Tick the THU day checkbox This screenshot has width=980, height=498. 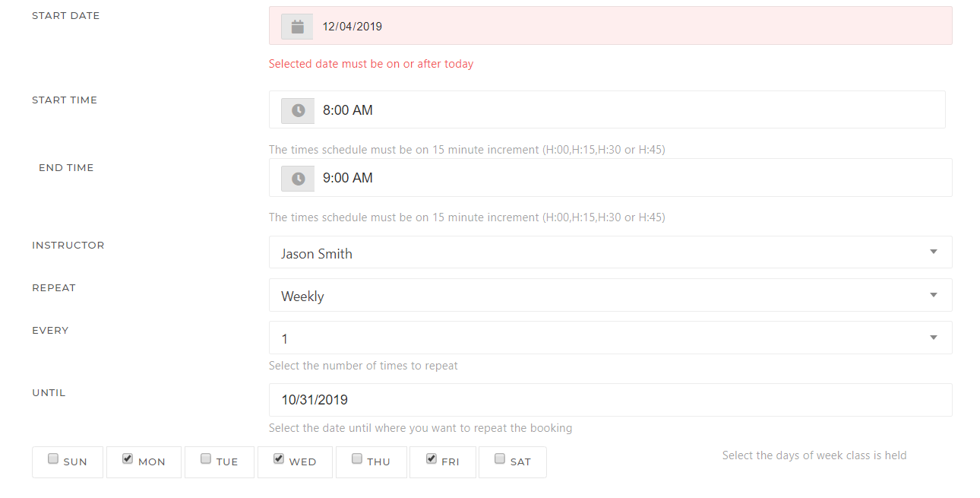(x=357, y=459)
